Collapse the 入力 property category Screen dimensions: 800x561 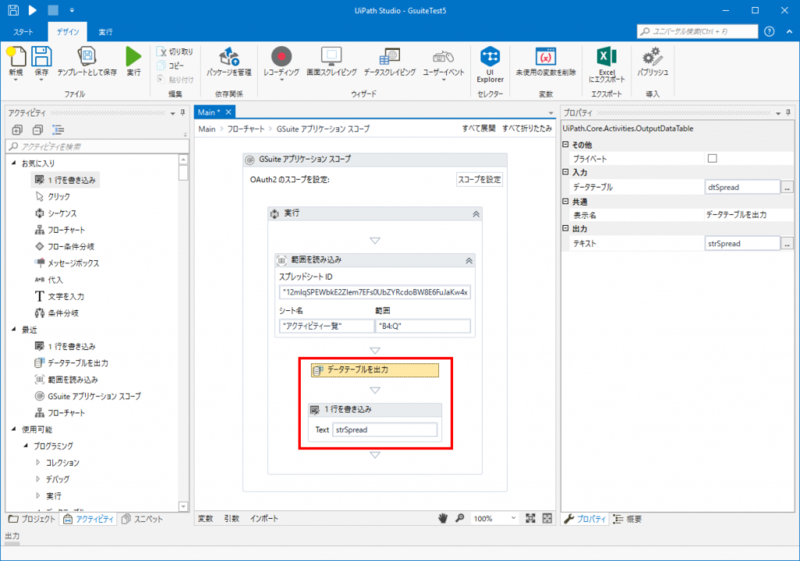click(x=565, y=172)
